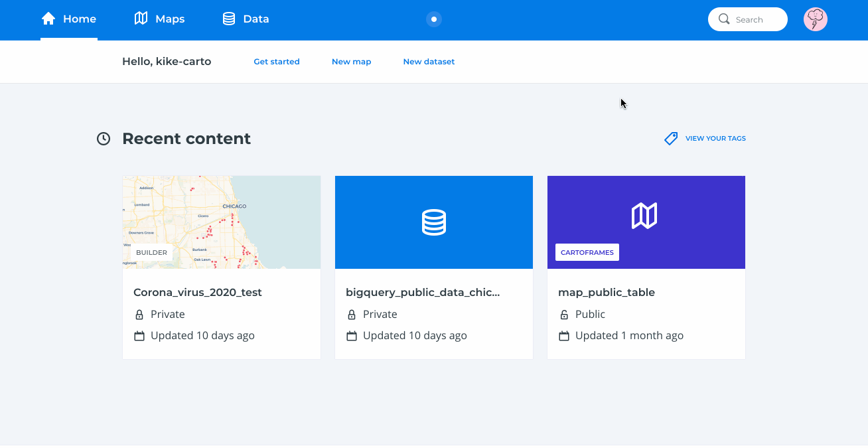The height and width of the screenshot is (448, 868).
Task: Click the Home icon in navigation bar
Action: tap(48, 19)
